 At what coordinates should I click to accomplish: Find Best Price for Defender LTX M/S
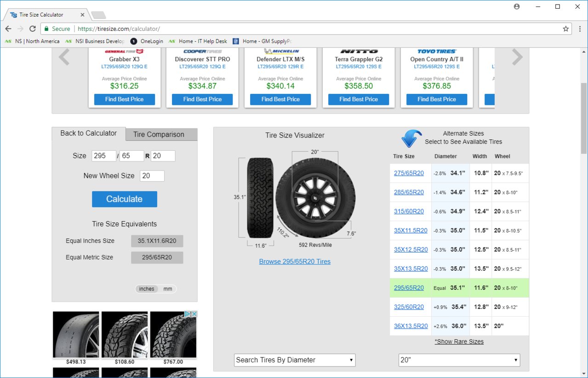[x=280, y=99]
